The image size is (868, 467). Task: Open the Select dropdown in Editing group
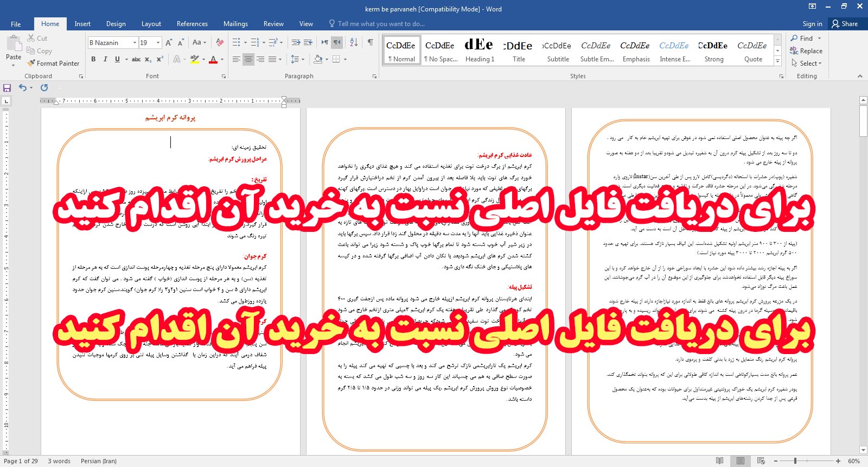pyautogui.click(x=808, y=64)
